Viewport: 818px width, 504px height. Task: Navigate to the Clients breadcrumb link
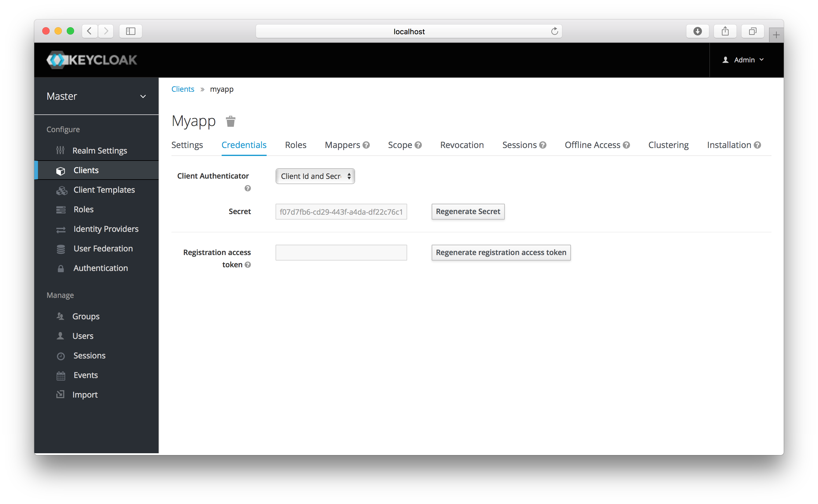click(183, 89)
